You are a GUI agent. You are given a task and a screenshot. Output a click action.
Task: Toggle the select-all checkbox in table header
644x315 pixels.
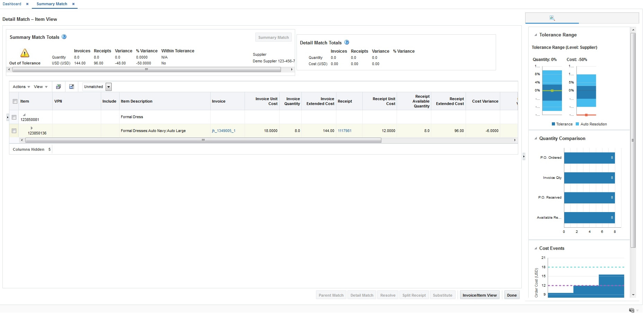(x=15, y=101)
